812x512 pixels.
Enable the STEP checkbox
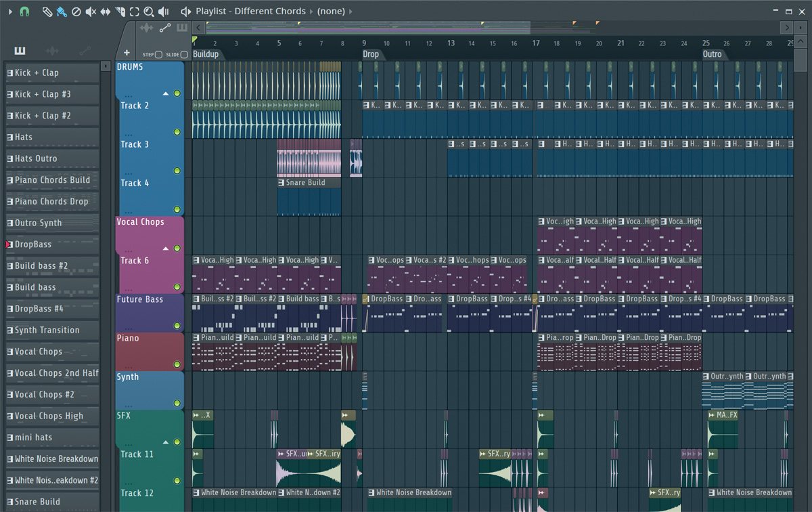point(158,55)
